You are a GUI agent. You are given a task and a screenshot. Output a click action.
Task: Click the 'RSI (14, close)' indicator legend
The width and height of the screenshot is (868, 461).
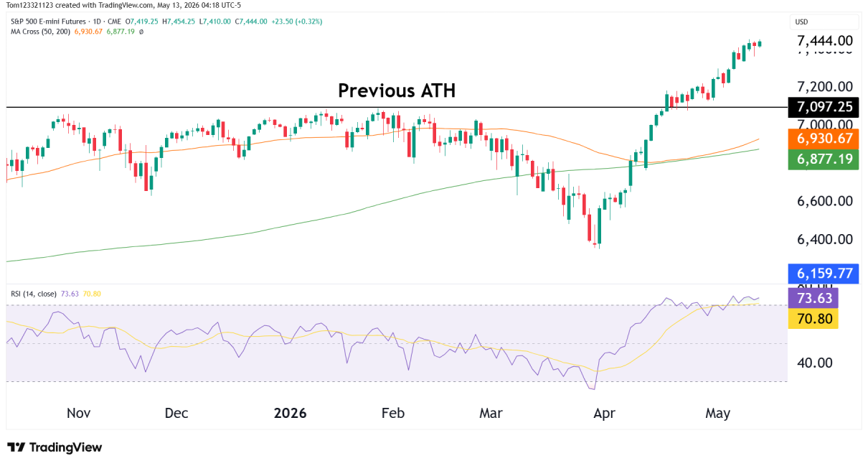(33, 293)
